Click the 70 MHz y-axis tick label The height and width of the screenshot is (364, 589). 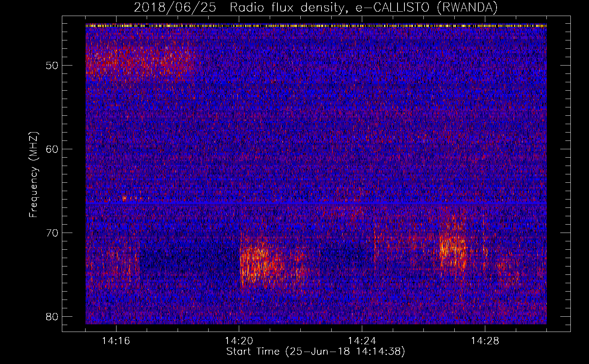tap(52, 233)
